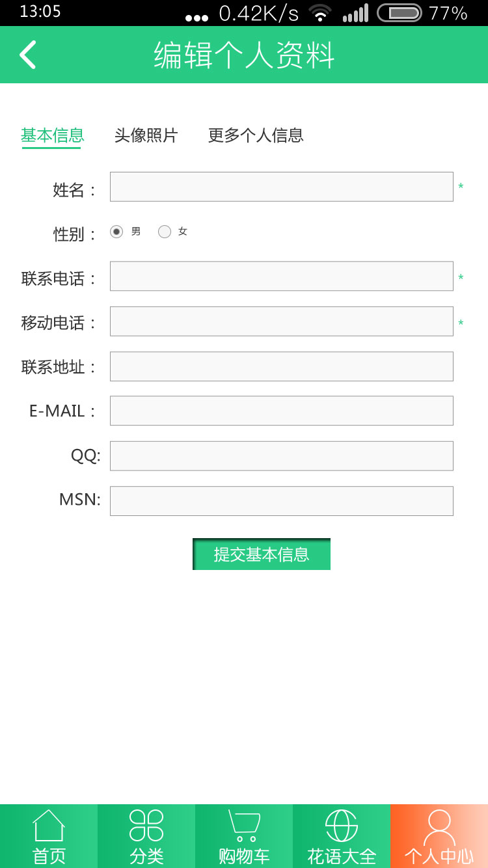
Task: Focus the 联系电话 input field
Action: point(282,276)
